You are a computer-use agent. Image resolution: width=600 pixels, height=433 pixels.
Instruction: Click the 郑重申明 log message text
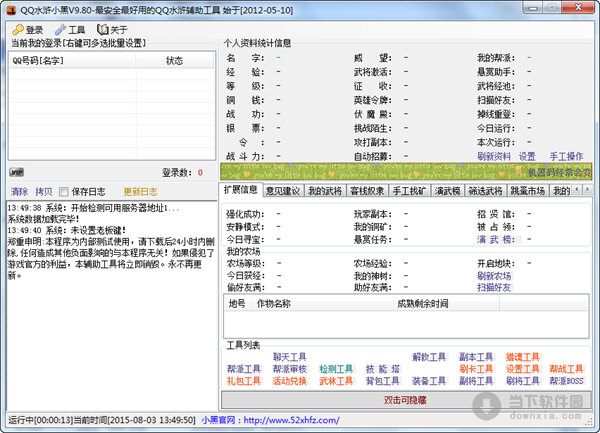111,258
